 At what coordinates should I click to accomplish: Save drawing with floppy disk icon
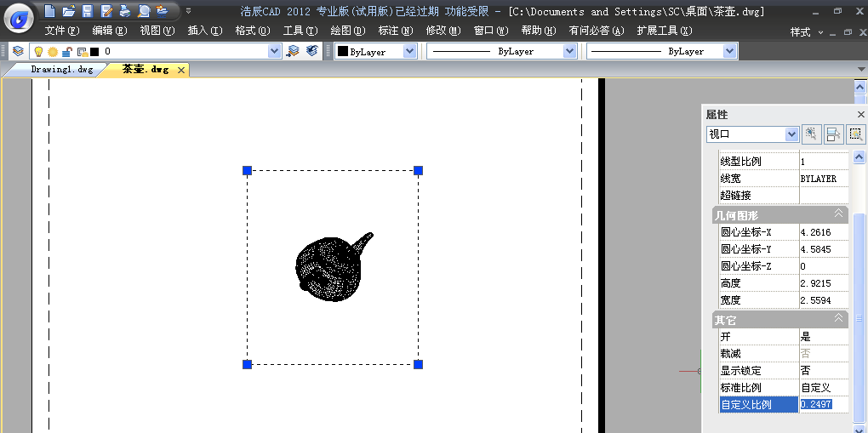pos(87,11)
